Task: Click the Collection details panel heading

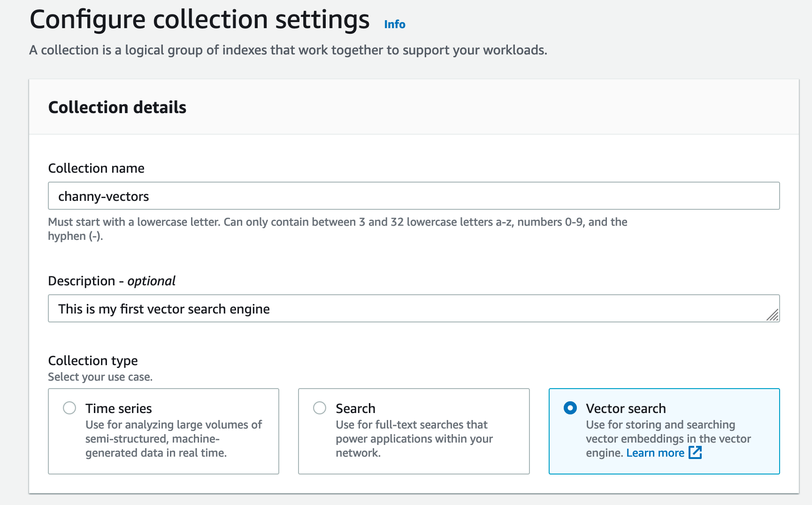Action: coord(117,107)
